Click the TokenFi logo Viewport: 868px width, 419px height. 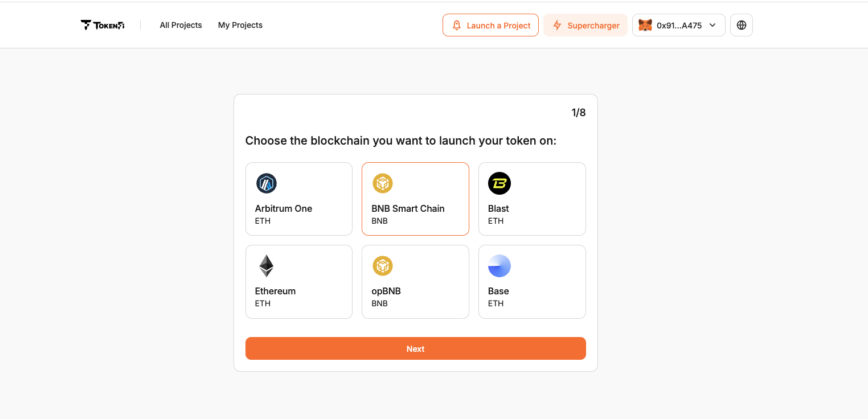pos(103,24)
